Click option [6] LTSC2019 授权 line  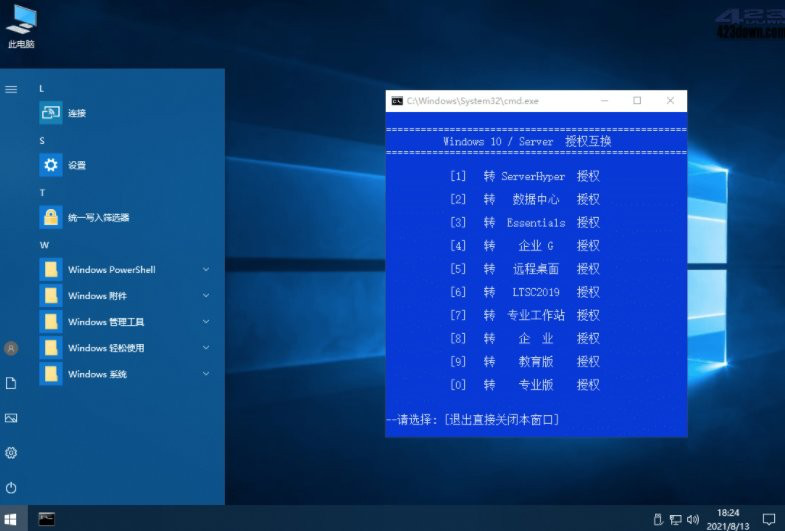coord(525,292)
